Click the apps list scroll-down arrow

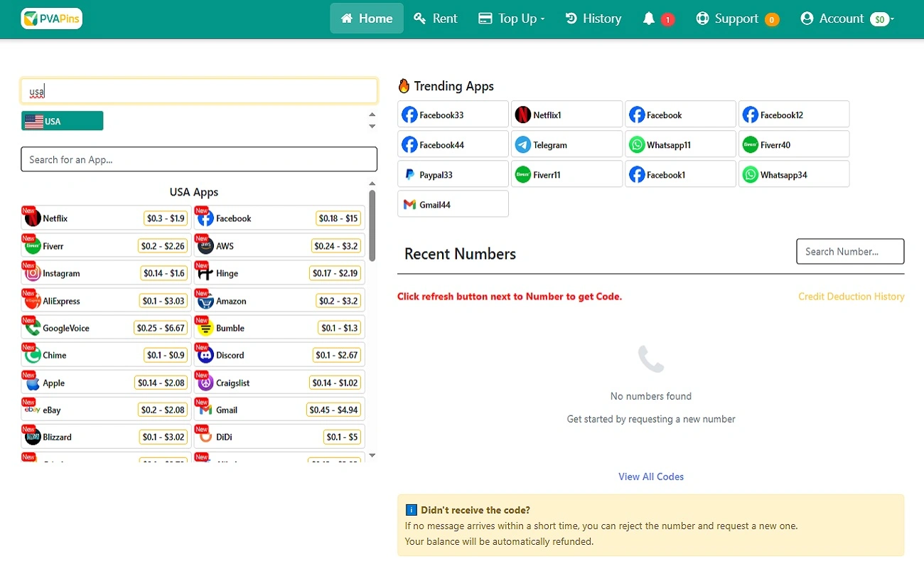point(372,456)
